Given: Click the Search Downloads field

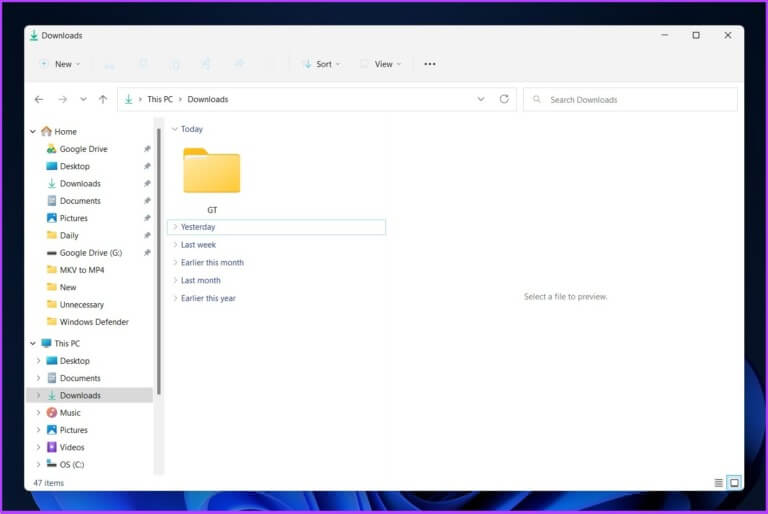Looking at the screenshot, I should tap(630, 99).
